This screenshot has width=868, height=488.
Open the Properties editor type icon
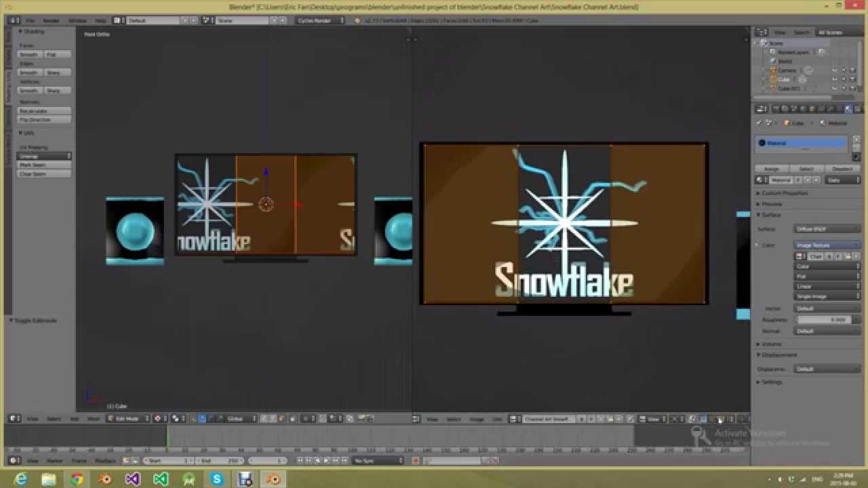click(760, 108)
